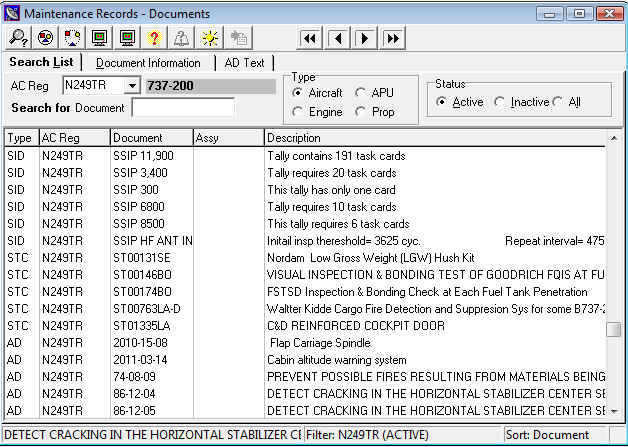Click 'Tally contains 191 task cards' description
The image size is (628, 447).
pyautogui.click(x=336, y=156)
